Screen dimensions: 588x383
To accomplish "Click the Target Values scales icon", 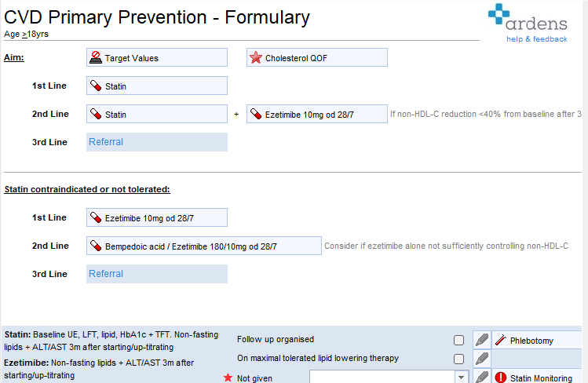I will (x=96, y=57).
